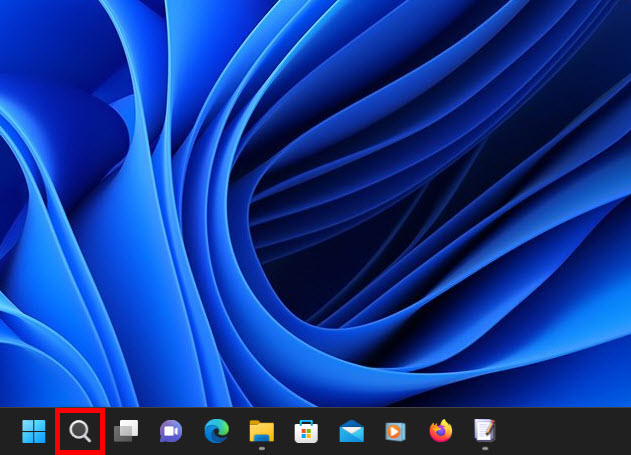Click the blue-green swirl browser icon
Image resolution: width=631 pixels, height=455 pixels.
tap(216, 431)
